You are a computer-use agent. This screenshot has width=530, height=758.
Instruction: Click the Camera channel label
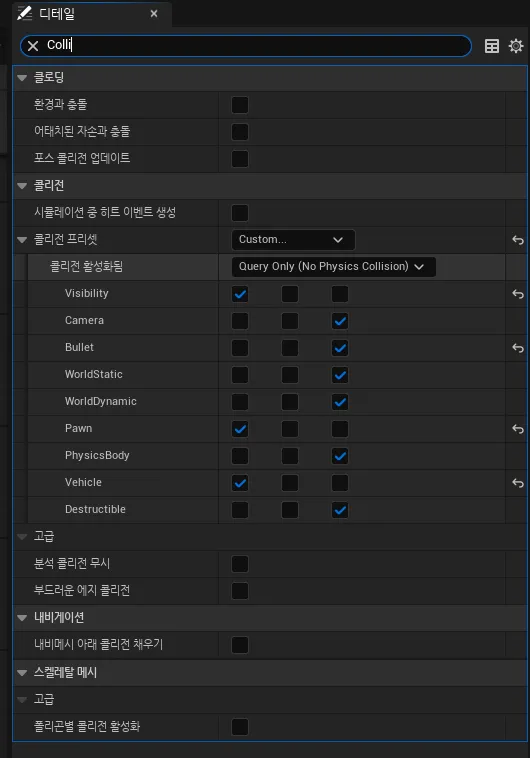pyautogui.click(x=84, y=321)
